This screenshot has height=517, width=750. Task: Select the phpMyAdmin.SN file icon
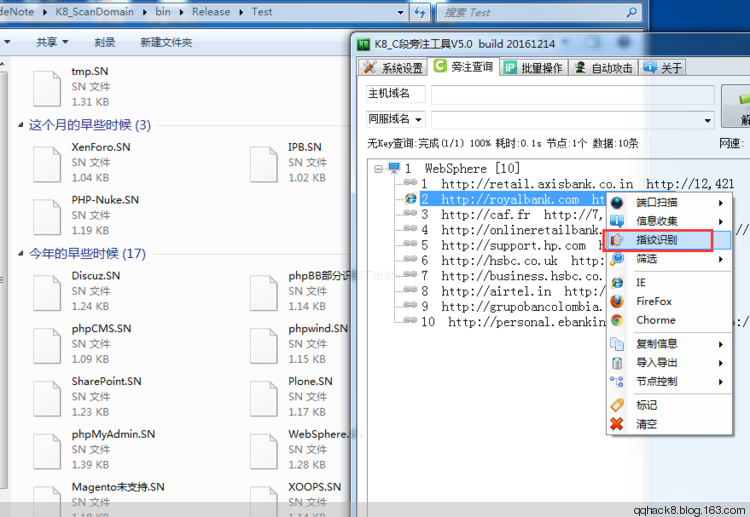[x=47, y=451]
